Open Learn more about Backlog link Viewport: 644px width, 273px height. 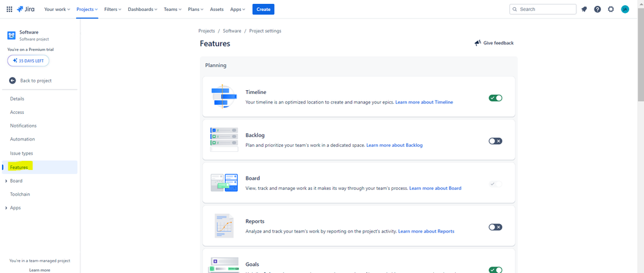pyautogui.click(x=395, y=145)
